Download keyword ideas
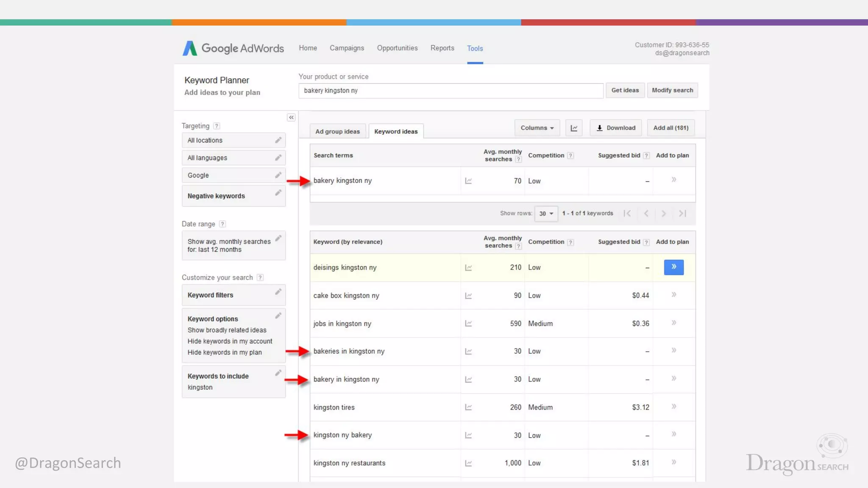The height and width of the screenshot is (488, 868). pyautogui.click(x=615, y=128)
